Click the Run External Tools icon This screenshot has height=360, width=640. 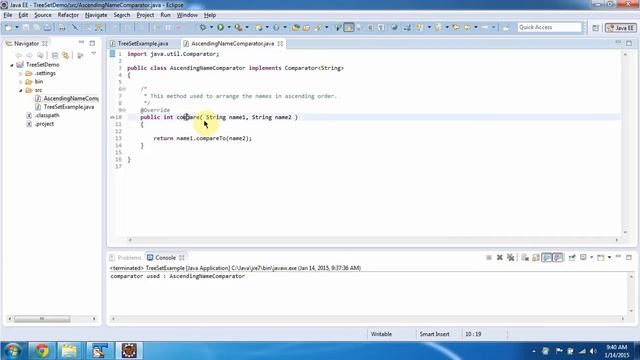[238, 27]
